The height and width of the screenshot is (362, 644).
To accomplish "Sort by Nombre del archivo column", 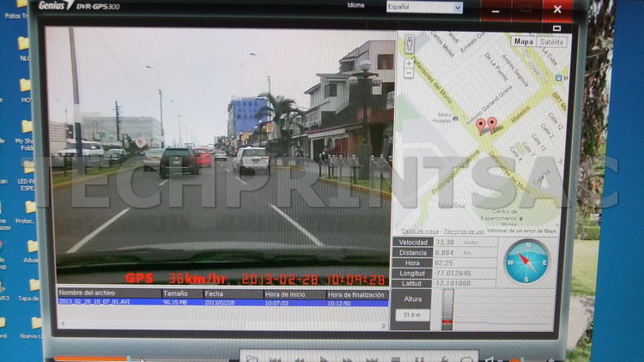I will [109, 293].
